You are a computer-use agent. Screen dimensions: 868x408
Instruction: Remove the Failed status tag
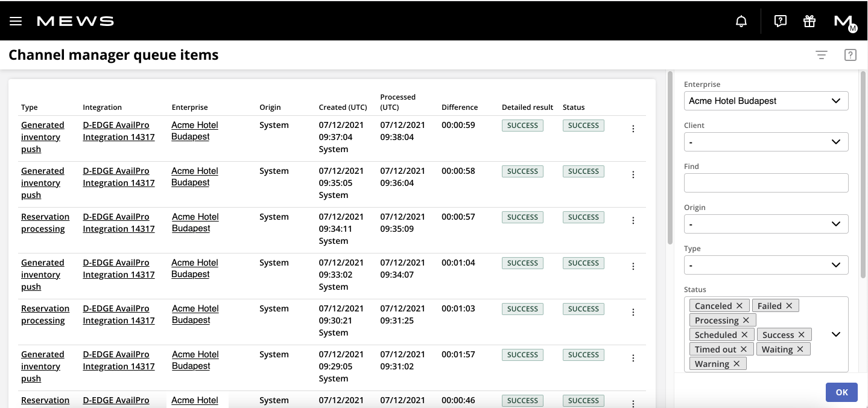(x=788, y=306)
